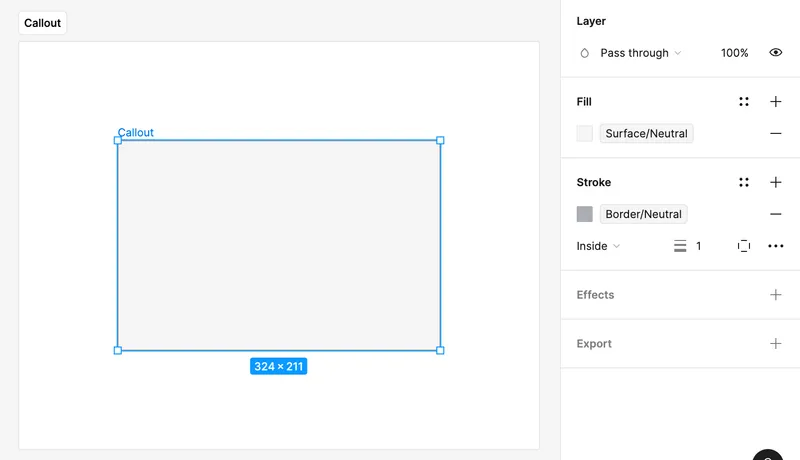Add an effect in Effects section
Image resolution: width=800 pixels, height=460 pixels.
[x=775, y=295]
